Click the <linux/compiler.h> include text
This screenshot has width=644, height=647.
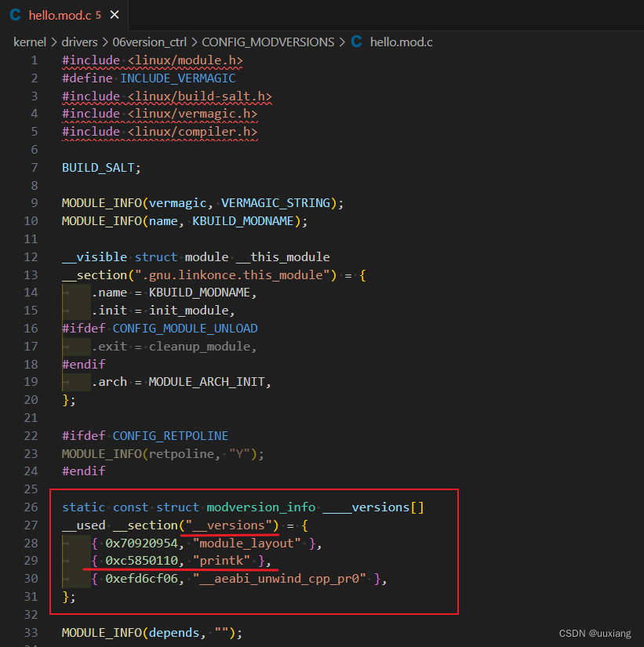(192, 132)
